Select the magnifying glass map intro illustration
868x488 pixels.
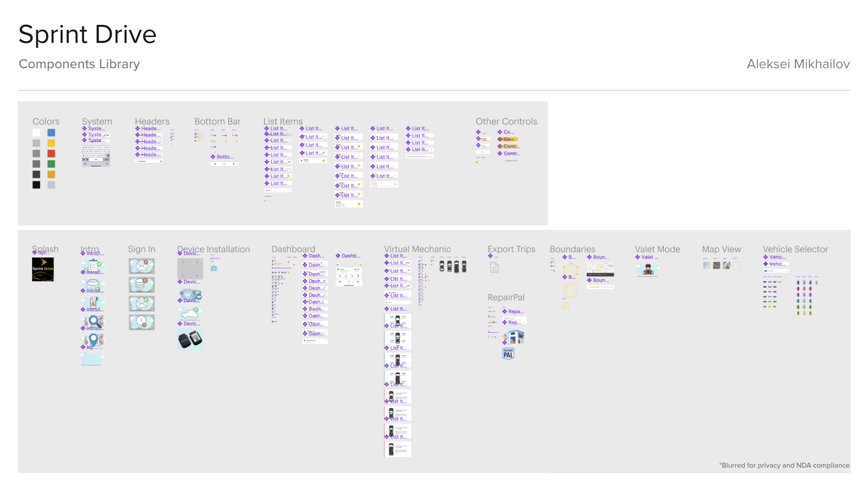(x=94, y=322)
